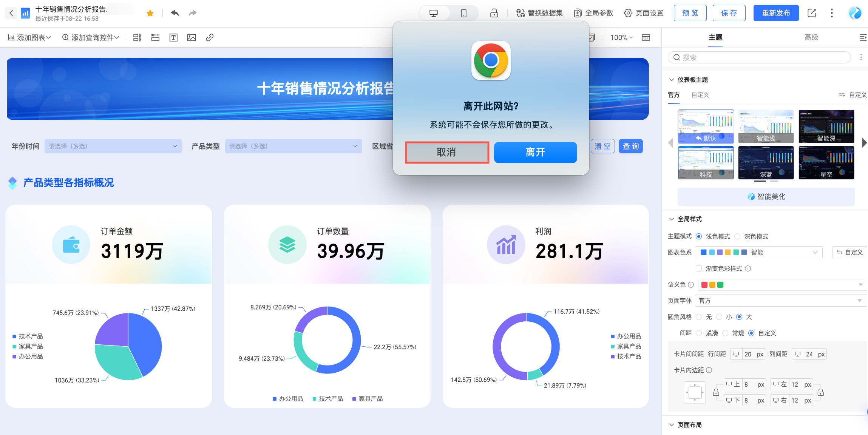
Task: Select light mode radio button
Action: pos(699,236)
